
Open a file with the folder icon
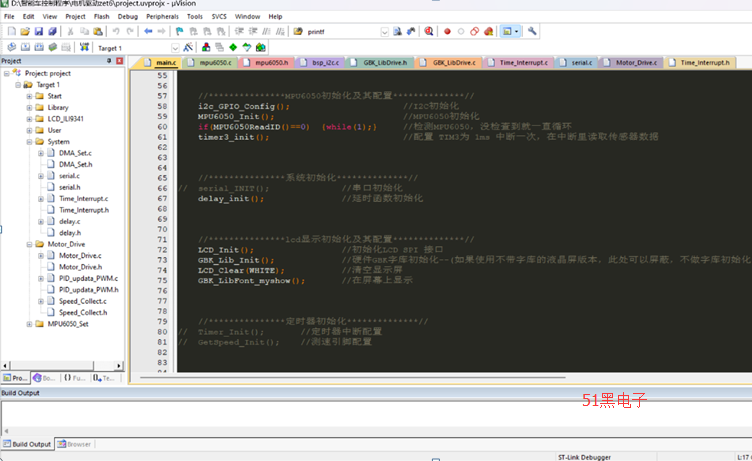[25, 32]
